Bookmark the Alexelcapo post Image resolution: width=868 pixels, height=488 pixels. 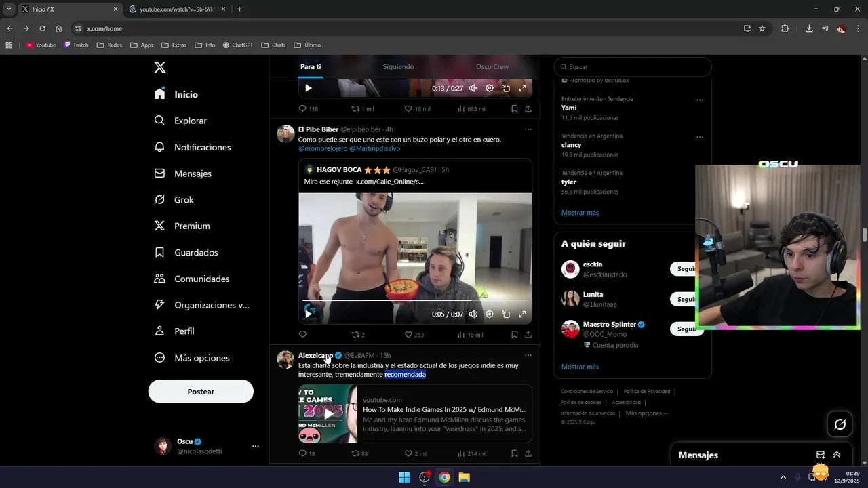[x=515, y=453]
